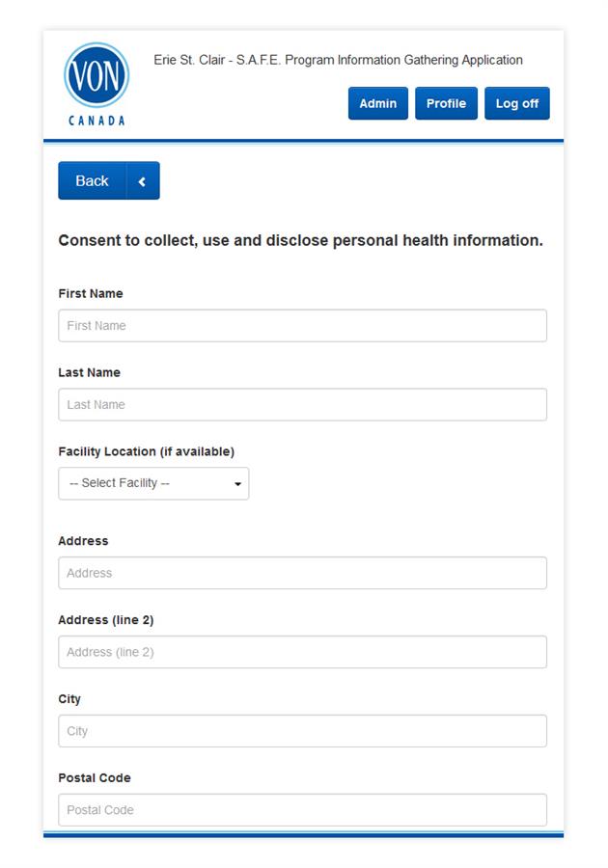The image size is (608, 868).
Task: Click the left chevron icon on Back
Action: (142, 181)
